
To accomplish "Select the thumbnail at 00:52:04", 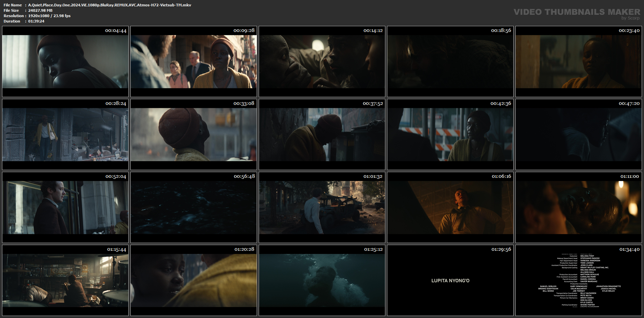I will pyautogui.click(x=65, y=207).
